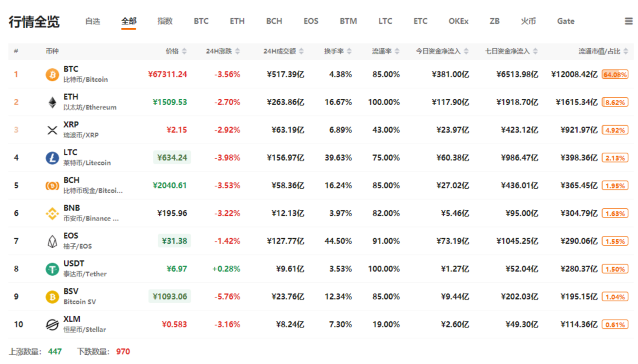Sort by 24H涨跌 column arrows
The height and width of the screenshot is (364, 638).
[237, 51]
